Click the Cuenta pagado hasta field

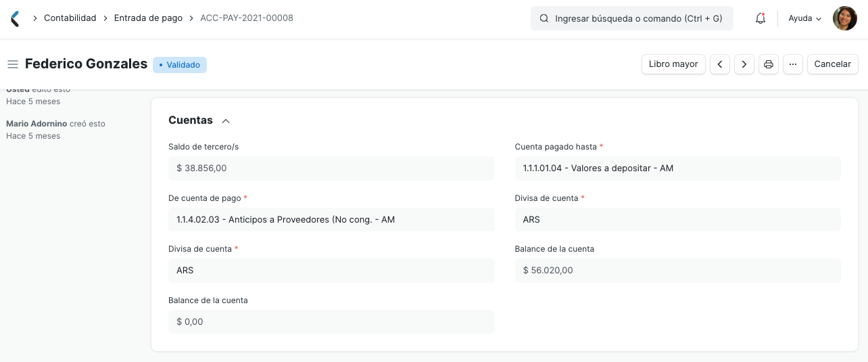[678, 168]
